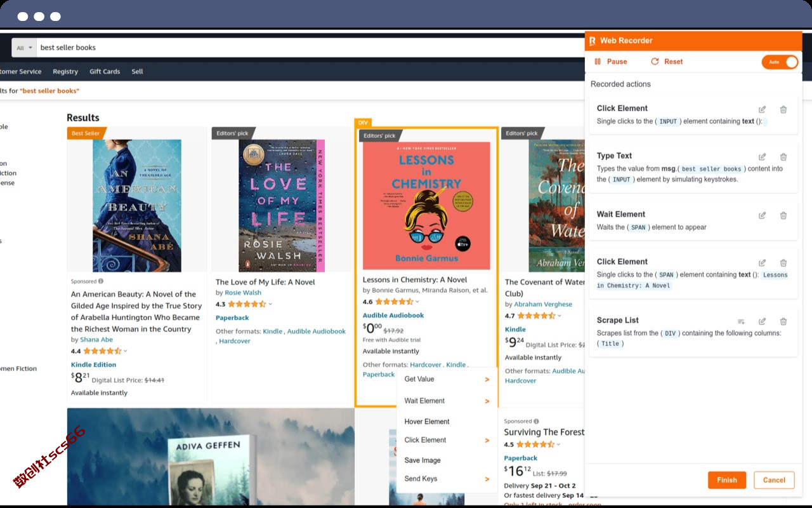The width and height of the screenshot is (812, 508).
Task: Click Customer Service nav link
Action: pyautogui.click(x=21, y=72)
